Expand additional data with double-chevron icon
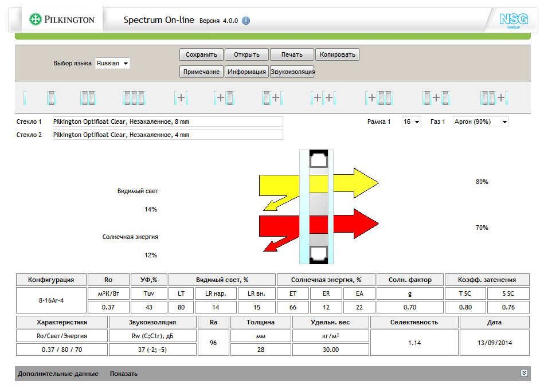The height and width of the screenshot is (392, 540). tap(524, 373)
